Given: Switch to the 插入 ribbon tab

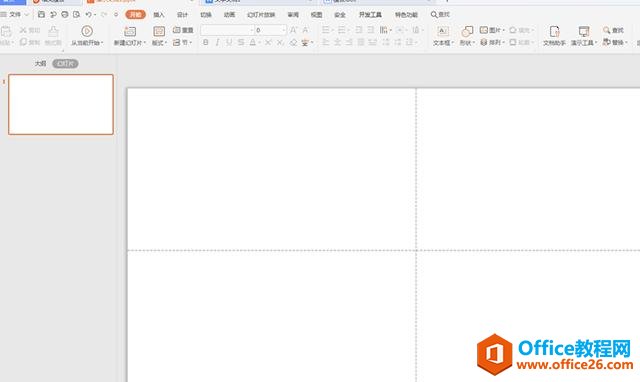Looking at the screenshot, I should pos(159,15).
